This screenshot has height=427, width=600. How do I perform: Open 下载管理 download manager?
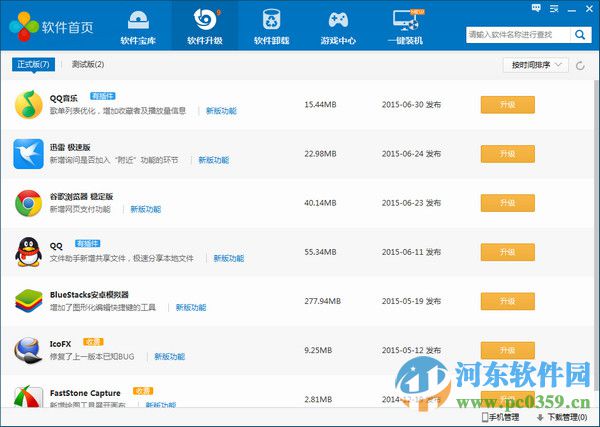(562, 417)
